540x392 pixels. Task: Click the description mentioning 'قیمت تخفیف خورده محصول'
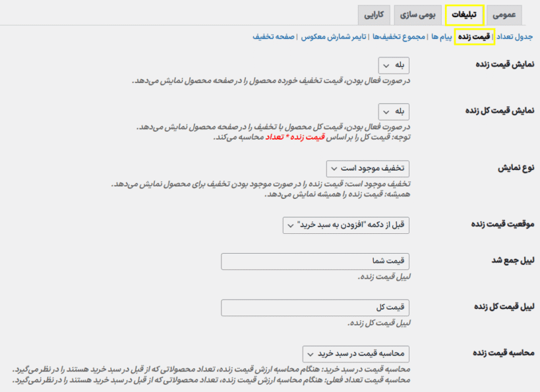pyautogui.click(x=271, y=81)
